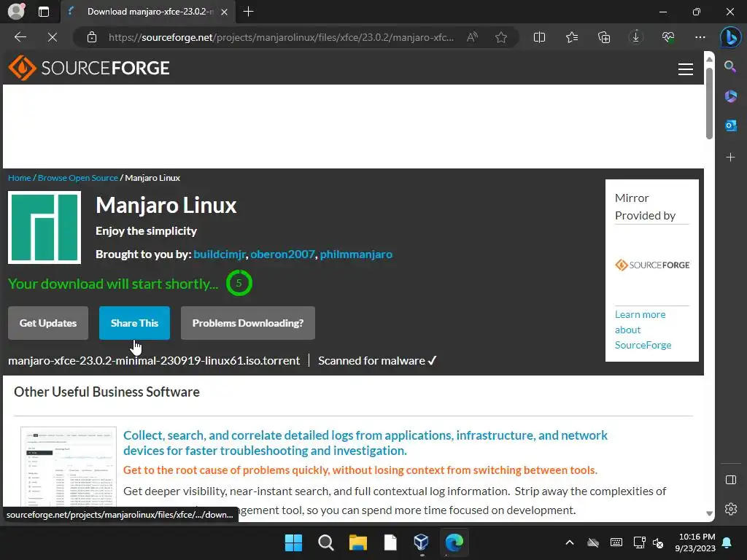View site information lock icon
Screen dimensions: 747x560
(x=92, y=37)
